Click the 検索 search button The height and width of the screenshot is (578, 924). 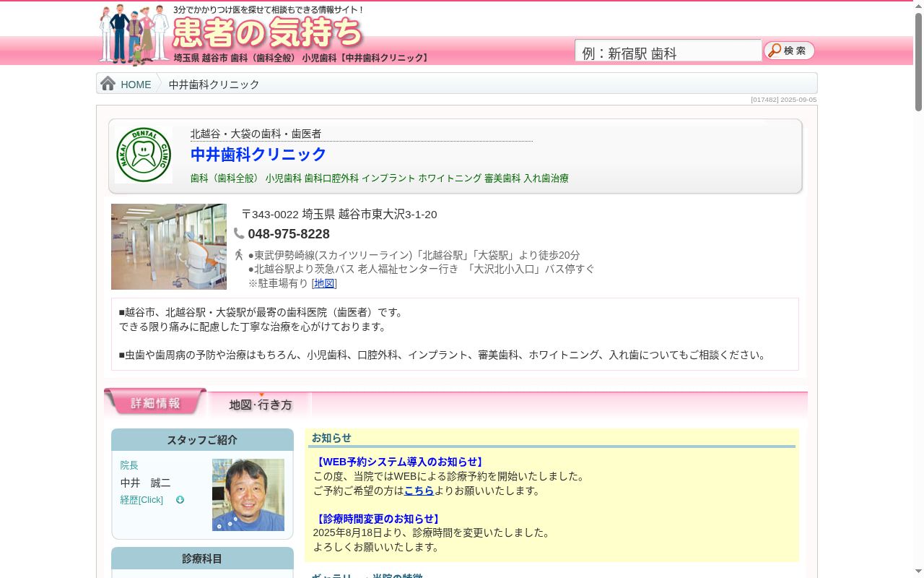click(x=789, y=51)
